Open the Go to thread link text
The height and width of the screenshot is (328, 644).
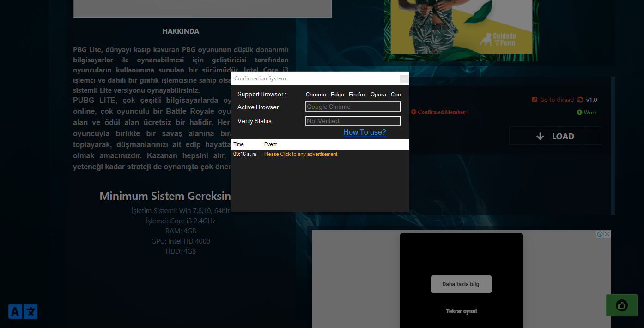557,100
